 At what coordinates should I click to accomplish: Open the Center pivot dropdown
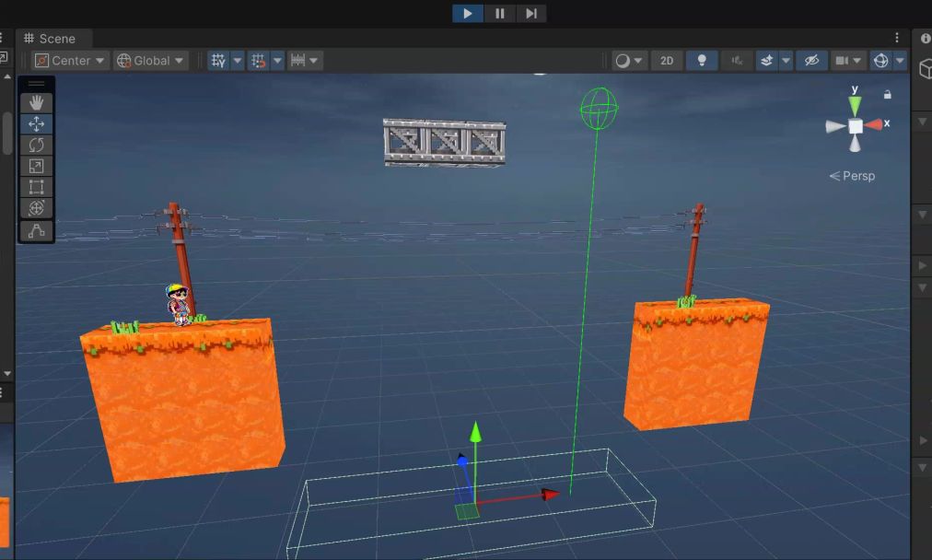click(71, 61)
